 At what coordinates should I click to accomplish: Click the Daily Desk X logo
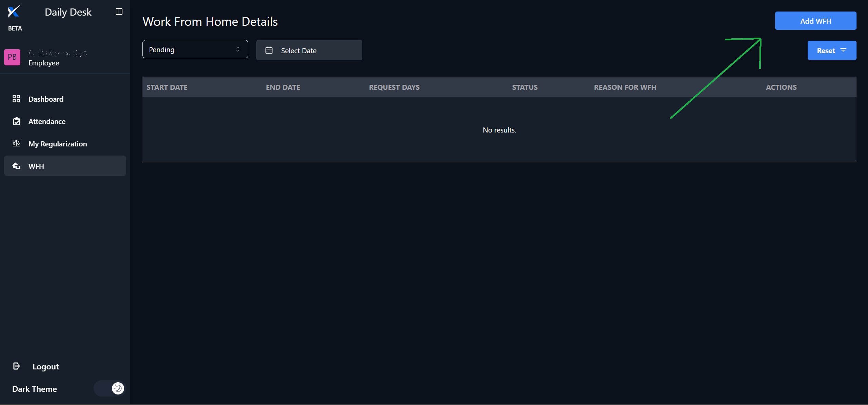[x=14, y=12]
